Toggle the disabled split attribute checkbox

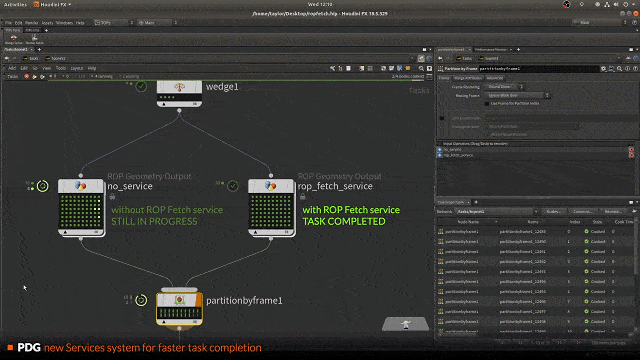click(442, 118)
